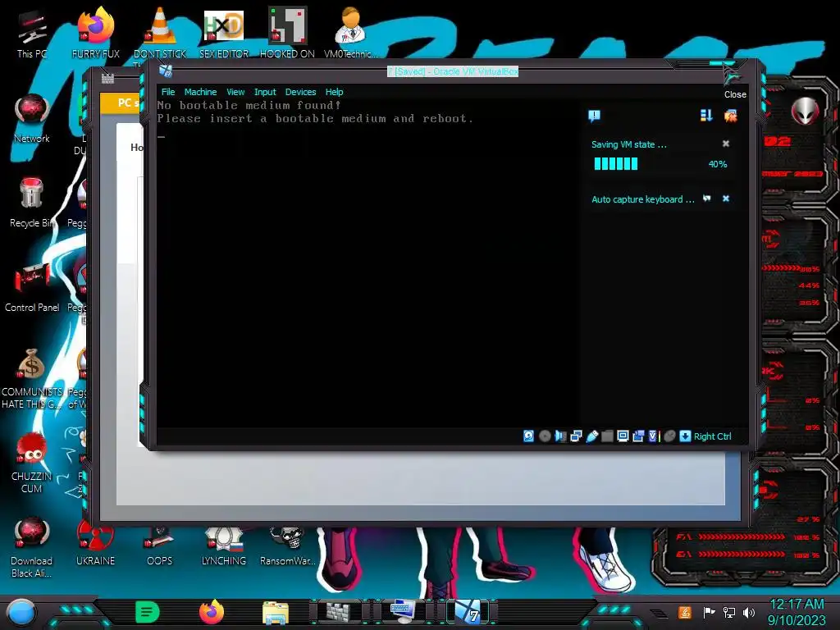
Task: Click the Right Ctrl host key label
Action: pos(713,436)
